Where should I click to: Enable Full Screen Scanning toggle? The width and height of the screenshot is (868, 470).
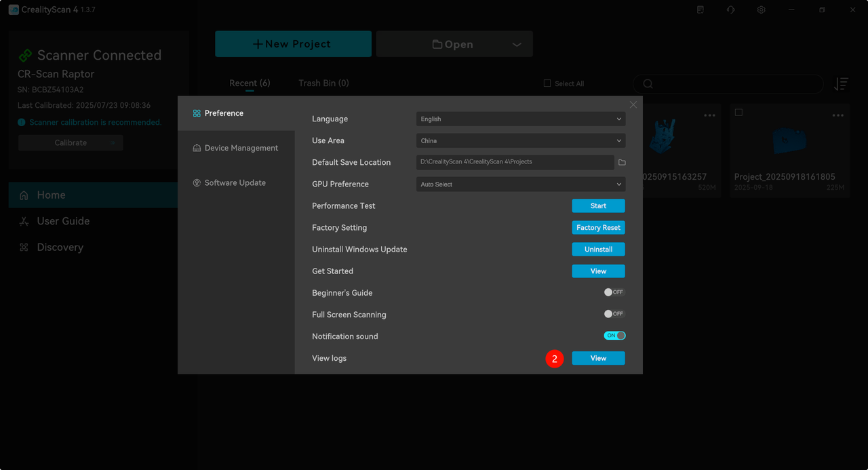coord(614,314)
